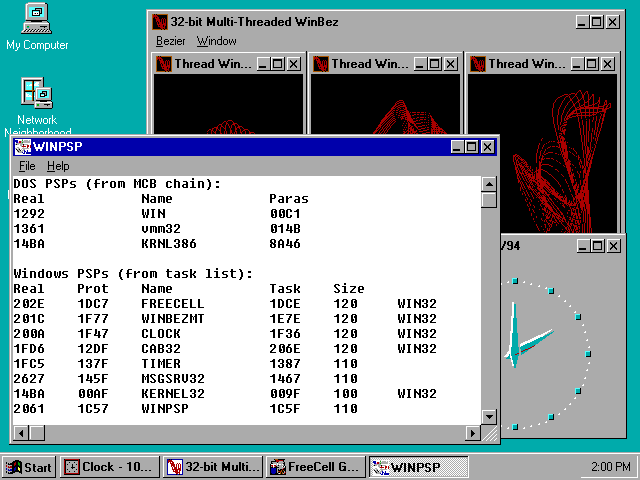Open the Bezier menu in WinBez
640x480 pixels.
tap(170, 41)
